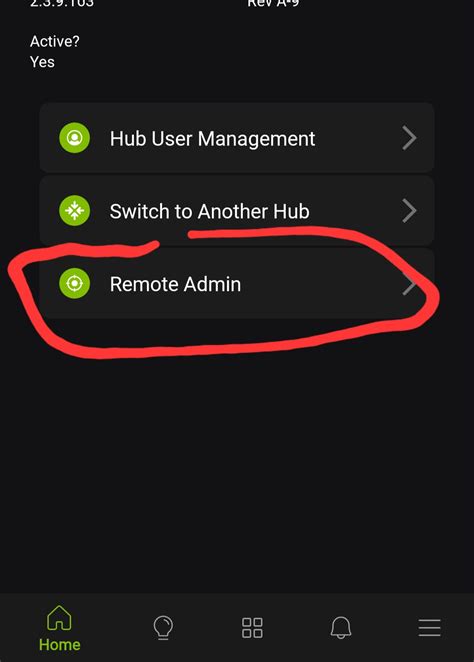Tap the Hub User Management text label
474x662 pixels.
coord(212,138)
